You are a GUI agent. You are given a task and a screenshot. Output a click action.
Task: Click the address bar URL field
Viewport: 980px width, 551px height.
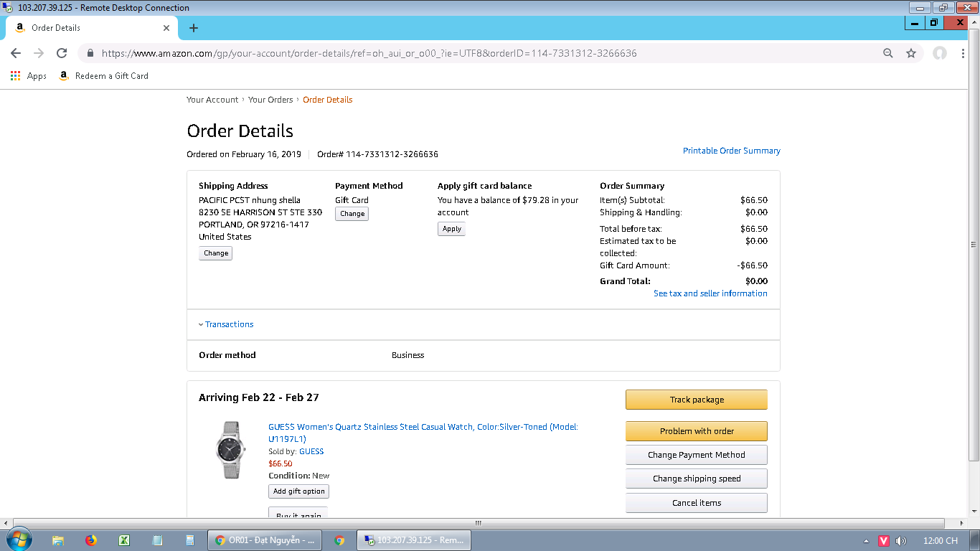pos(430,53)
